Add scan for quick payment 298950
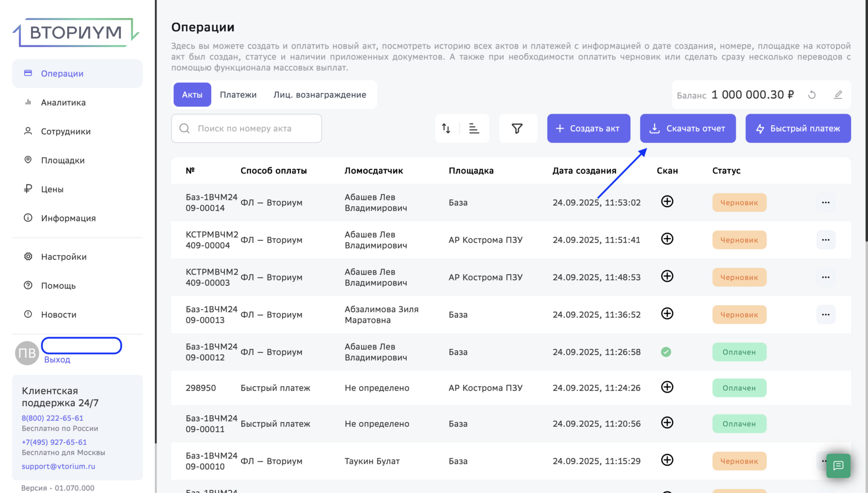 click(x=667, y=387)
